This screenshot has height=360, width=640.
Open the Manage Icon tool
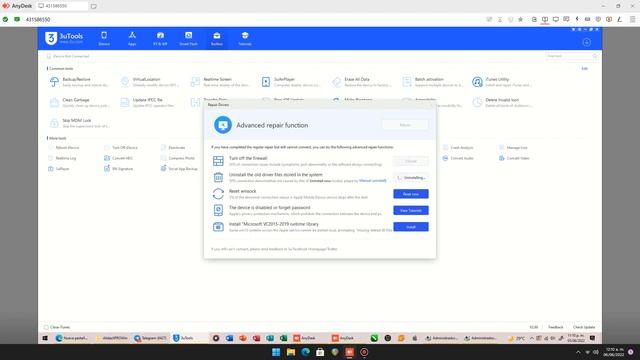(513, 147)
